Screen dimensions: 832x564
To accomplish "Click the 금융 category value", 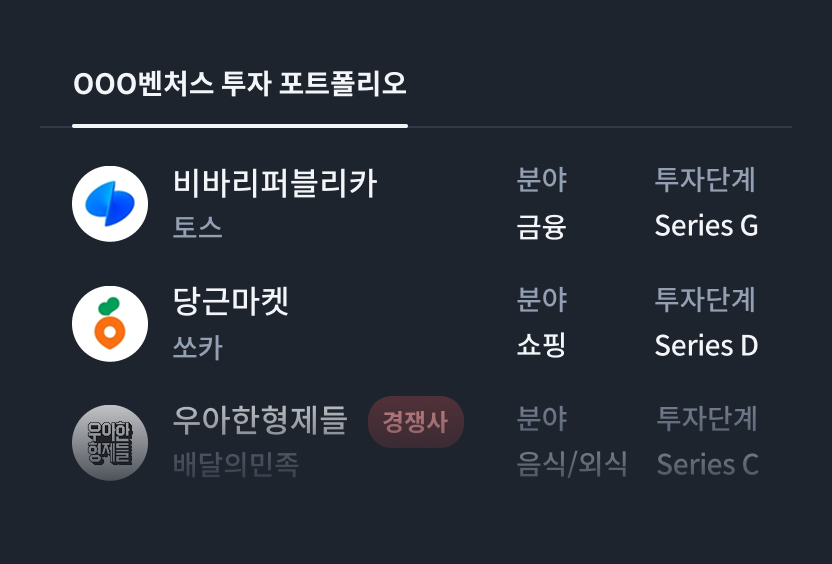I will (x=542, y=227).
